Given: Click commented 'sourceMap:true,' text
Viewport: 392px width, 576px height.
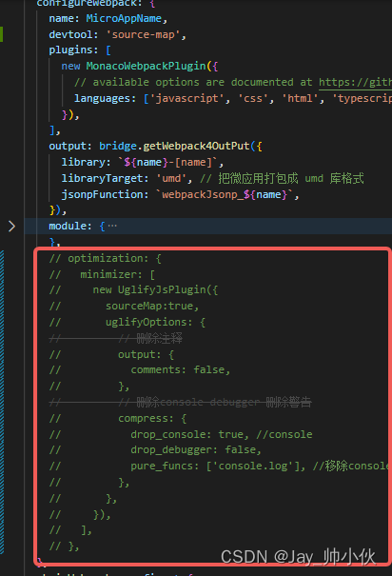Looking at the screenshot, I should click(x=152, y=306).
